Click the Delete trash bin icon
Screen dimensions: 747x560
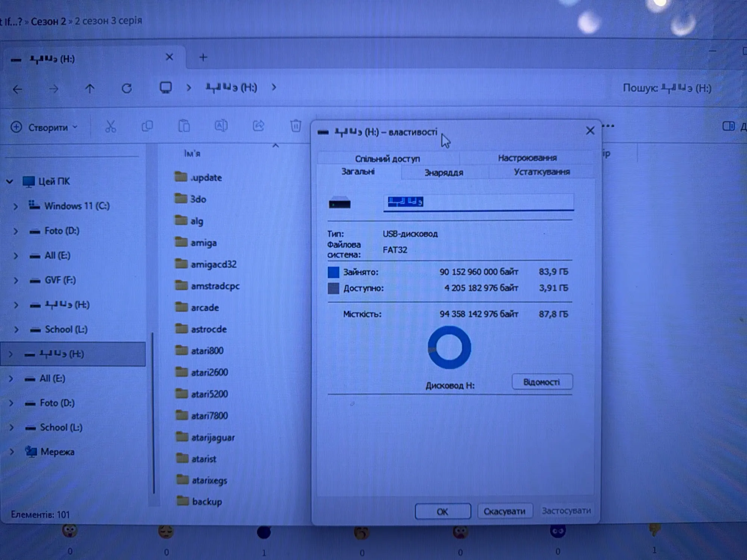[295, 126]
